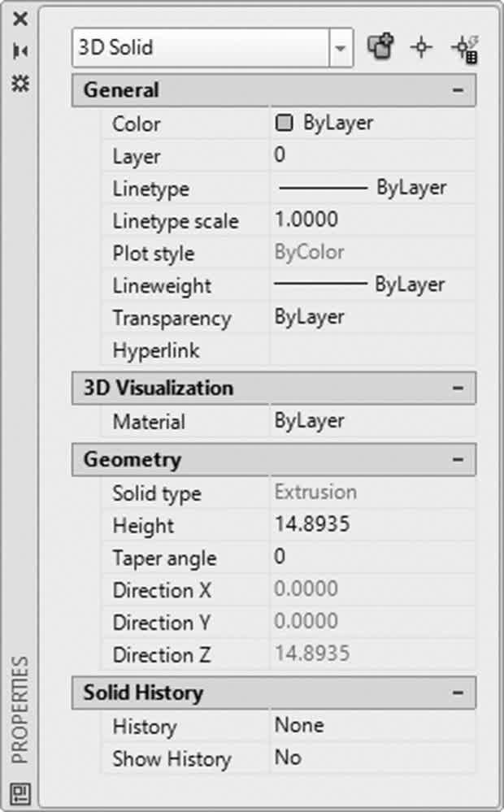Select the Layer property label
The width and height of the screenshot is (504, 812).
pos(137,157)
